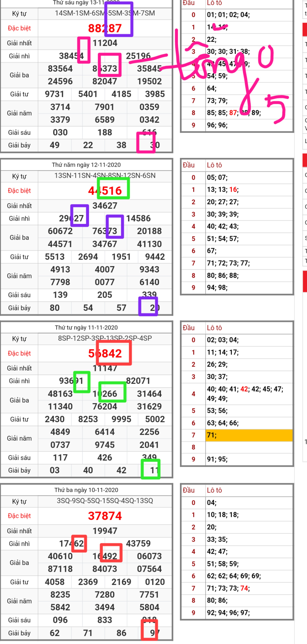Screen dimensions: 307x644
Task: Click the highlighted lô tô row '71;'
Action: (x=249, y=435)
